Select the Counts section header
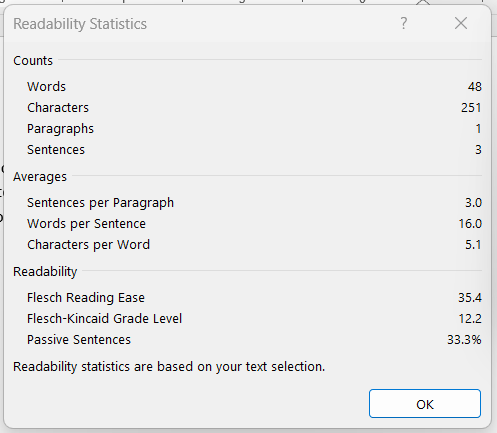The image size is (497, 433). click(x=33, y=61)
